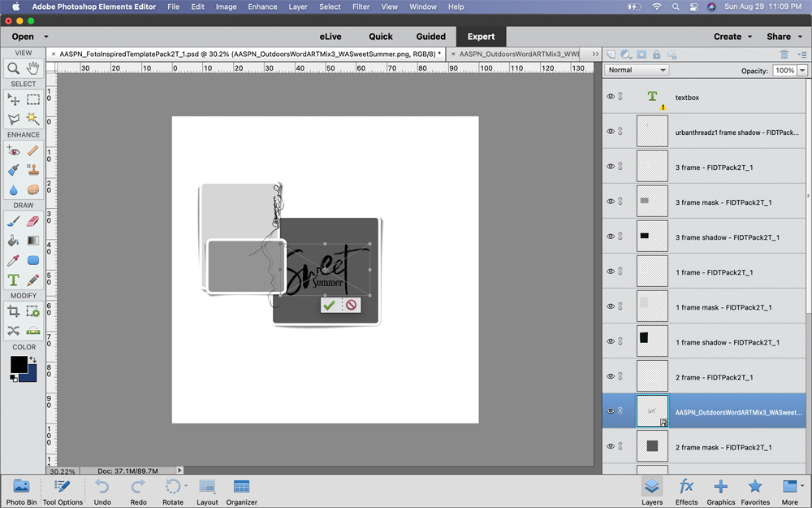This screenshot has height=508, width=812.
Task: Open the Opacity slider dropdown arrow
Action: 802,71
